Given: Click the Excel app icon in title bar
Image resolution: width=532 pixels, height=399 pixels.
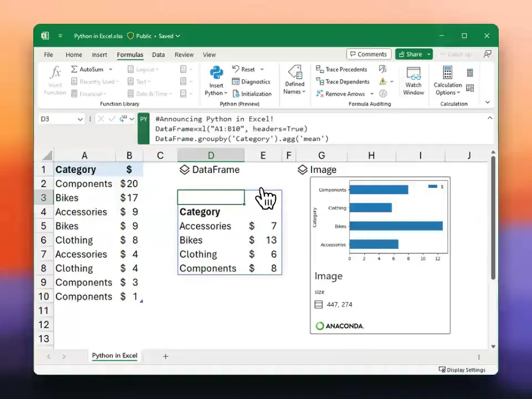Looking at the screenshot, I should [45, 36].
